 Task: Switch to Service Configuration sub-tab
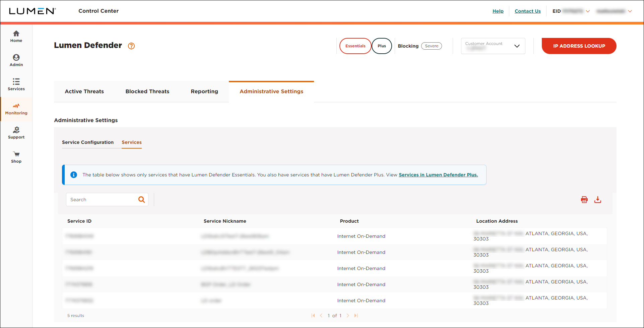point(88,142)
